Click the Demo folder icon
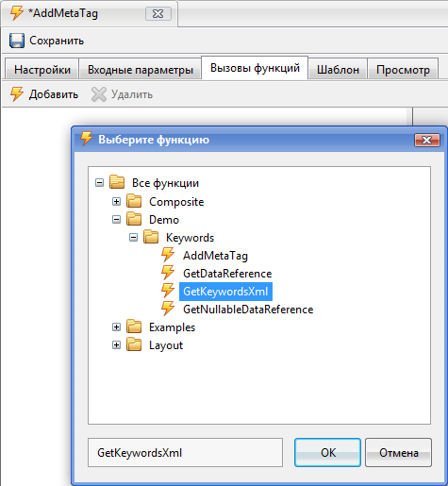The image size is (448, 486). pyautogui.click(x=134, y=219)
